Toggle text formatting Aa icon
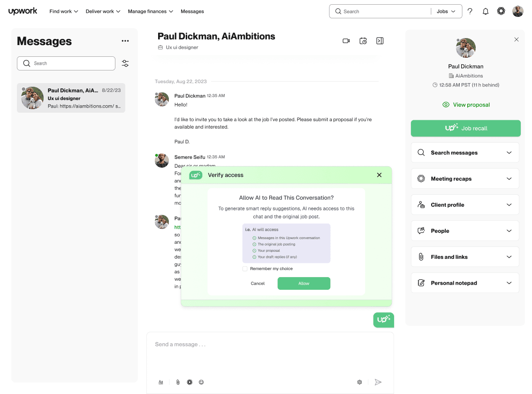The width and height of the screenshot is (532, 394). pyautogui.click(x=161, y=382)
